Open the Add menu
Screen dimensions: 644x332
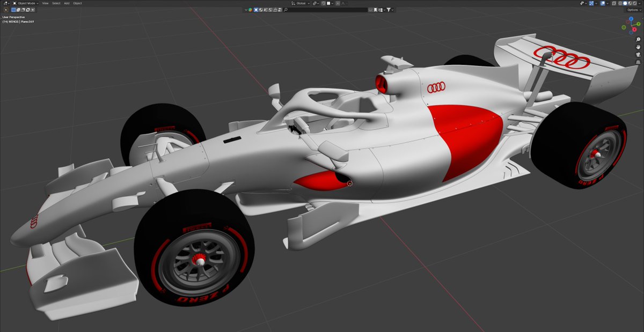click(x=67, y=3)
